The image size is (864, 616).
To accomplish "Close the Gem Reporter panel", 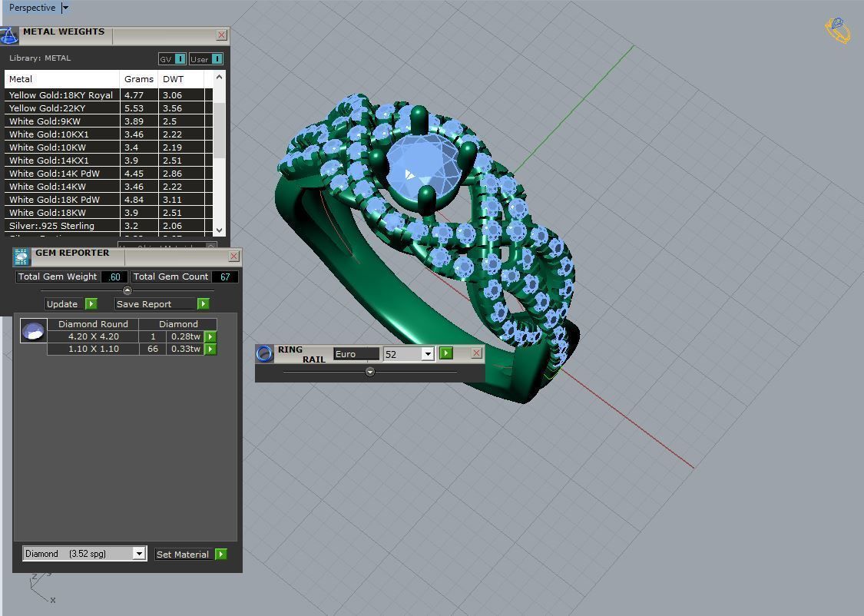I will 233,257.
